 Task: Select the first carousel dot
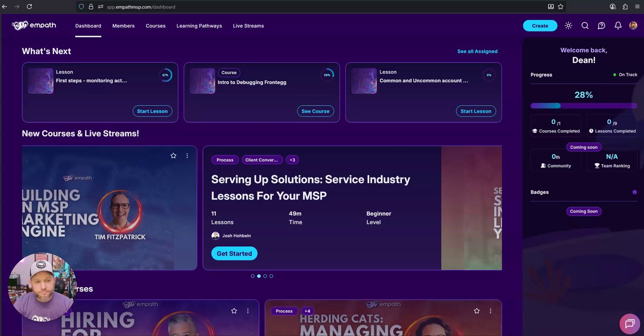pyautogui.click(x=253, y=276)
